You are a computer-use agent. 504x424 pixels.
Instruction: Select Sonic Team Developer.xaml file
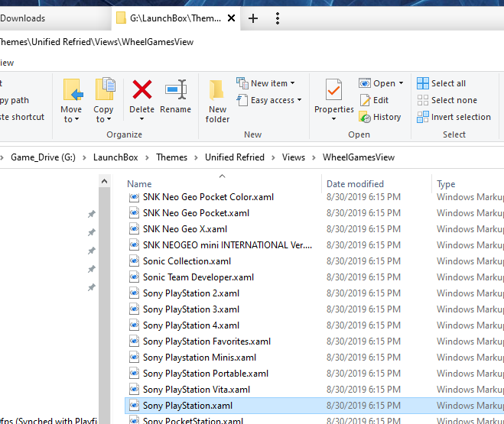tap(198, 277)
